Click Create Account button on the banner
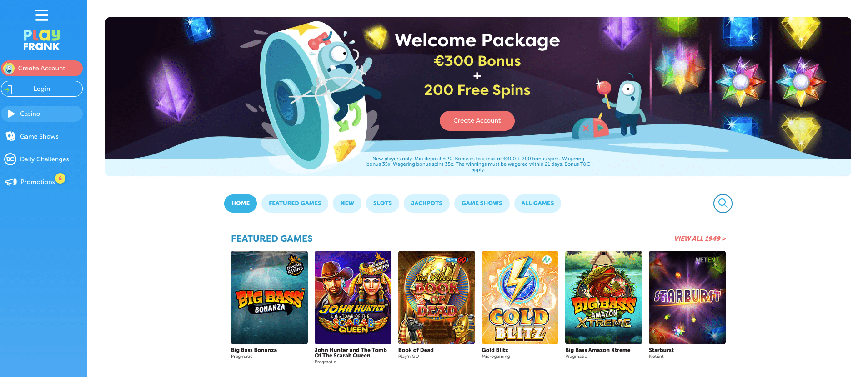Viewport: 868px width, 377px height. point(477,121)
